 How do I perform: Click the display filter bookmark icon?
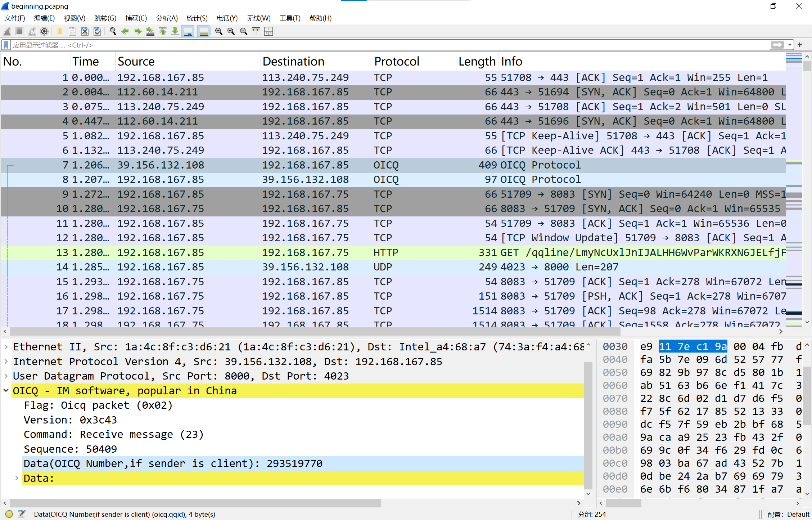[x=6, y=45]
